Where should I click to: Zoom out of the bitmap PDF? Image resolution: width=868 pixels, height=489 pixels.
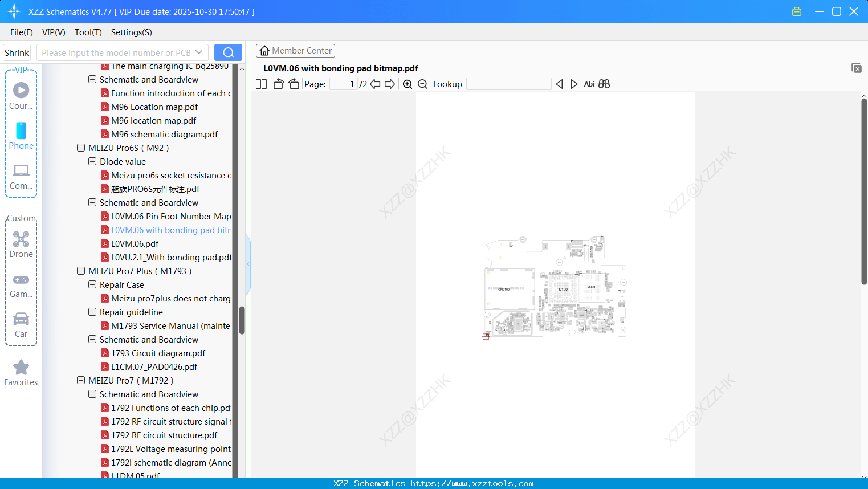click(422, 84)
